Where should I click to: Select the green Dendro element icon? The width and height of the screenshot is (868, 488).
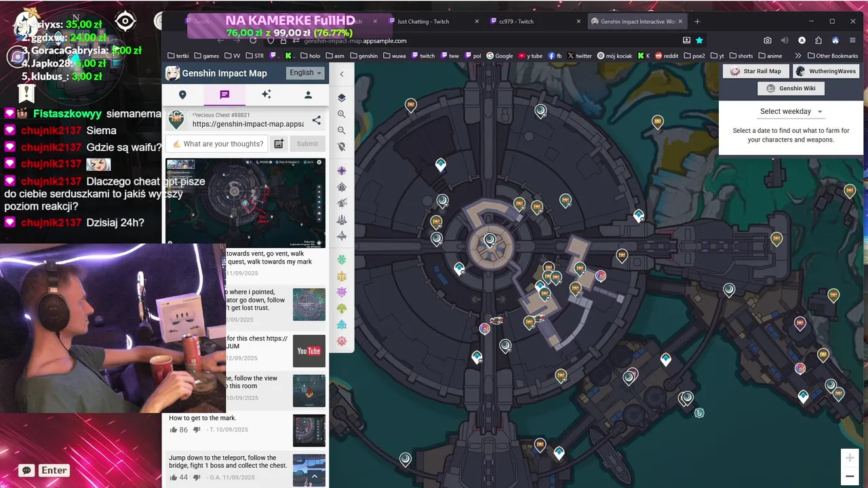point(342,309)
